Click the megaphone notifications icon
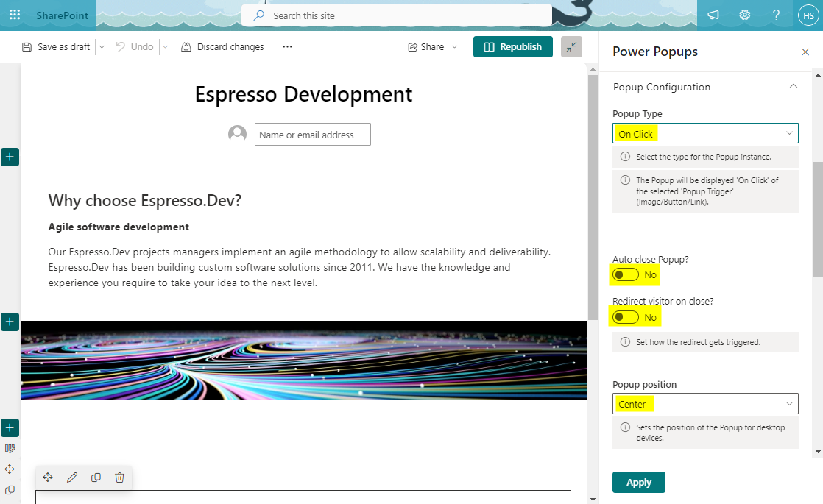823x504 pixels. click(713, 15)
